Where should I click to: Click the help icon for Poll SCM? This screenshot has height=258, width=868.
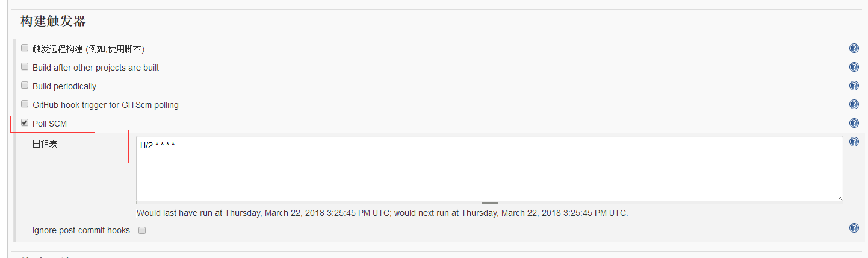tap(854, 123)
